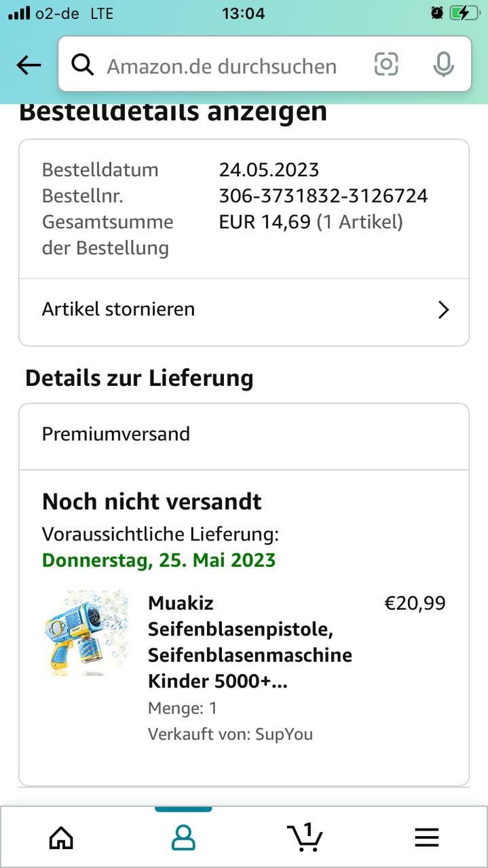Tap the search magnifier icon
This screenshot has height=868, width=488.
[83, 65]
